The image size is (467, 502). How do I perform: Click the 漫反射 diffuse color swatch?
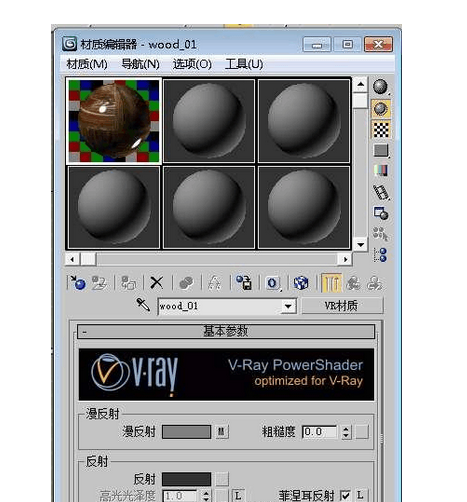186,432
